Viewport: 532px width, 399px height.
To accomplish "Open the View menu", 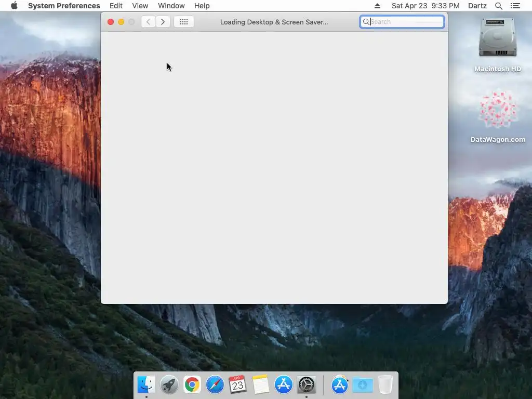I will (140, 6).
